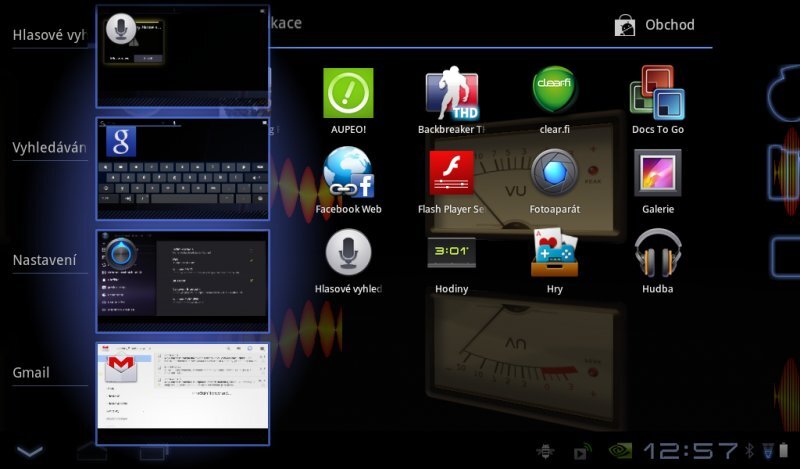
Task: Select Vyhledávání label in recents list
Action: point(50,147)
